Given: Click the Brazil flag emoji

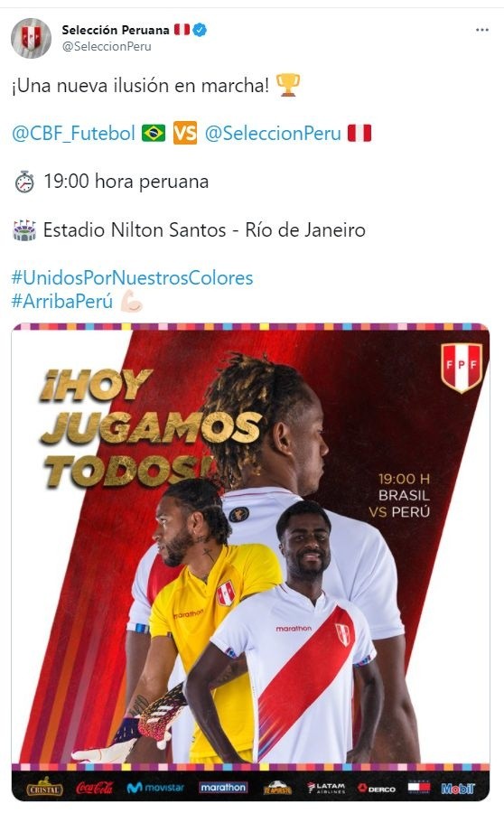Looking at the screenshot, I should coord(154,134).
